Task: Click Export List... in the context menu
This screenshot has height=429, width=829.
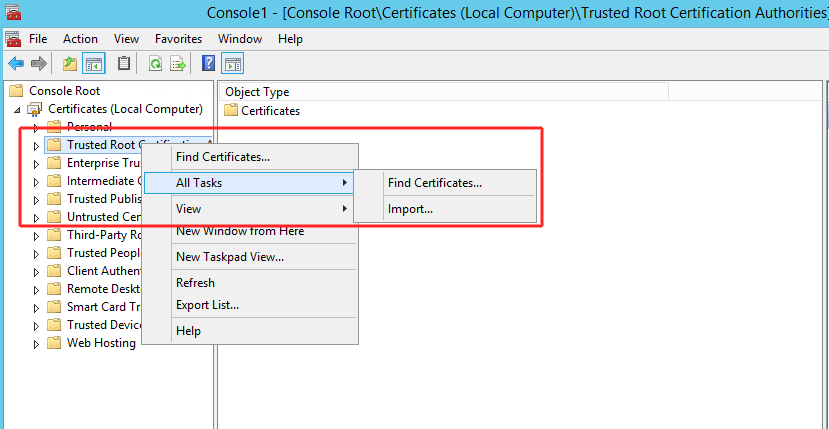Action: 207,305
